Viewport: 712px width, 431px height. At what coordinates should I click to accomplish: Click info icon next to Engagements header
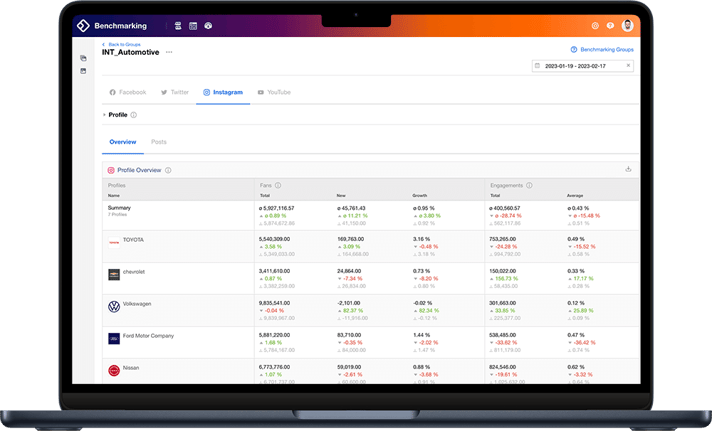[x=529, y=185]
